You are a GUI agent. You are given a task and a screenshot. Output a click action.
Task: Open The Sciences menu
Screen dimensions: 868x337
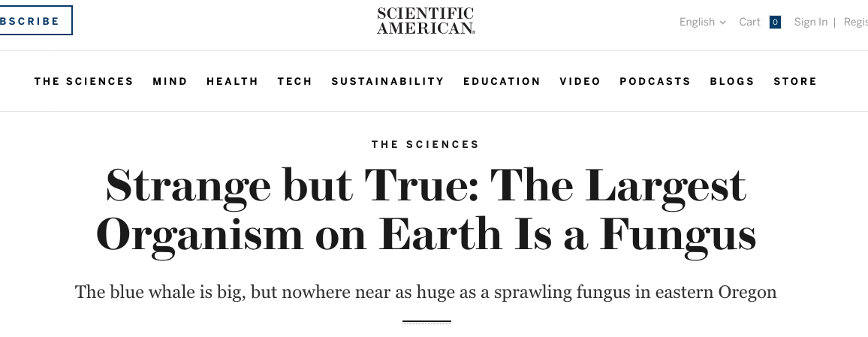[84, 82]
